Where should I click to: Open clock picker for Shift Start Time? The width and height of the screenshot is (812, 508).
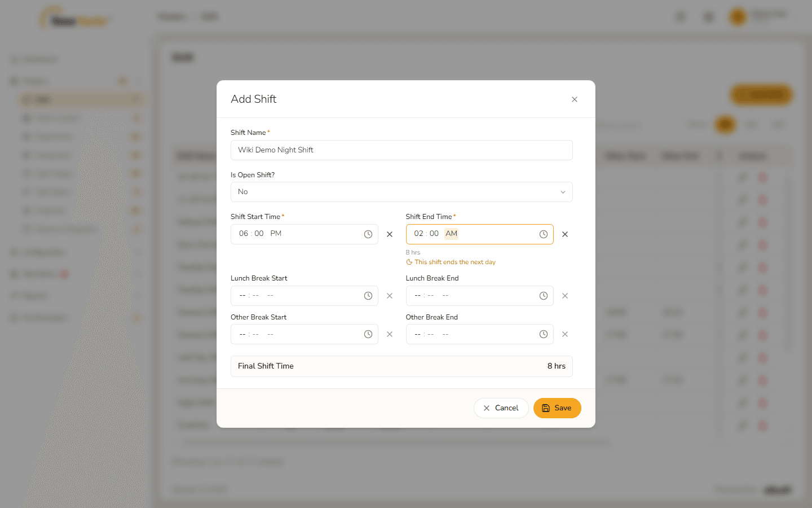tap(368, 234)
